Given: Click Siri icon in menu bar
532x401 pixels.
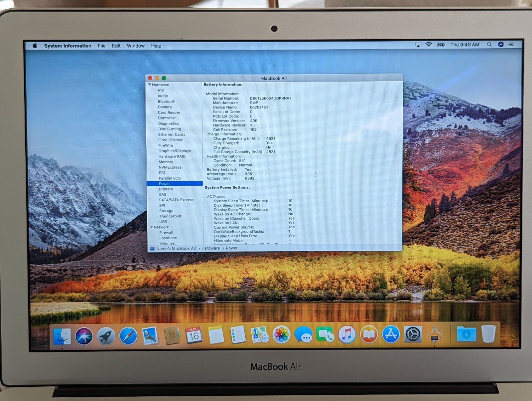Looking at the screenshot, I should [x=501, y=44].
